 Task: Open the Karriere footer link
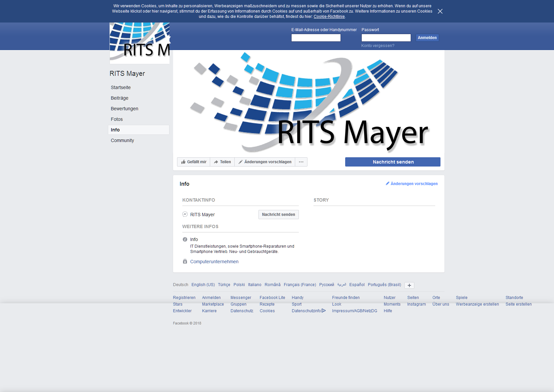coord(209,311)
